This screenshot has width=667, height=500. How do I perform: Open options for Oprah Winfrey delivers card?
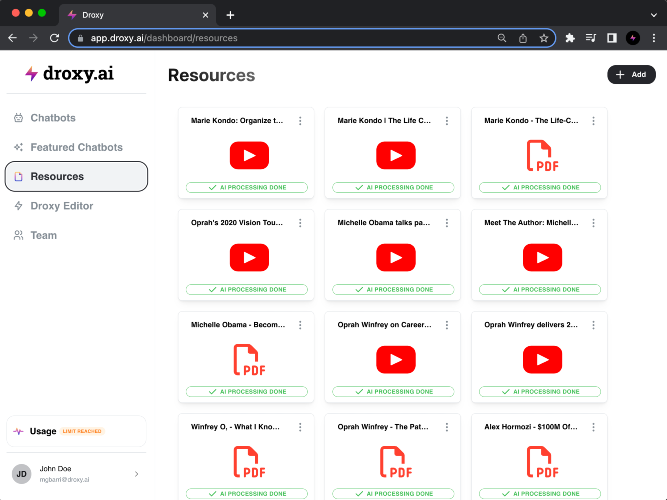593,325
